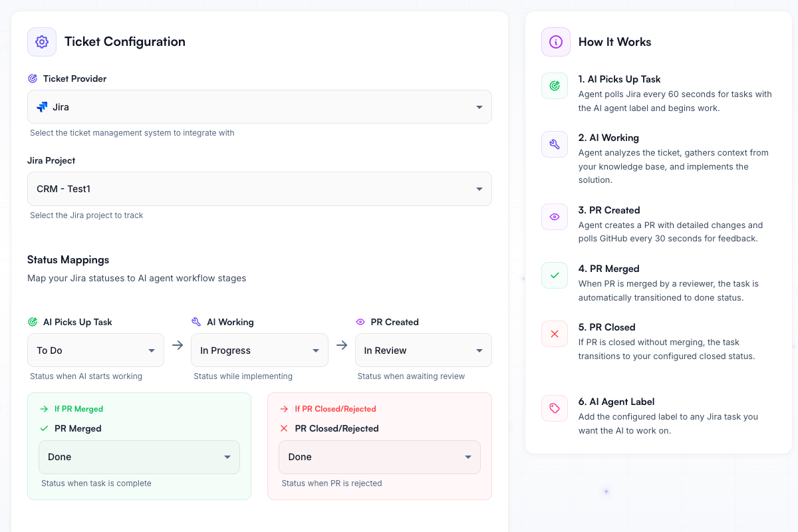Click the red X icon for step 5 PR Closed
The image size is (798, 532).
click(x=555, y=333)
